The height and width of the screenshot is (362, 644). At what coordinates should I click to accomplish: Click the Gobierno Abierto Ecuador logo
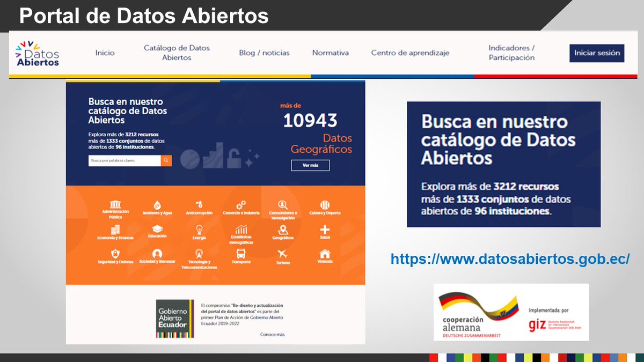click(175, 319)
